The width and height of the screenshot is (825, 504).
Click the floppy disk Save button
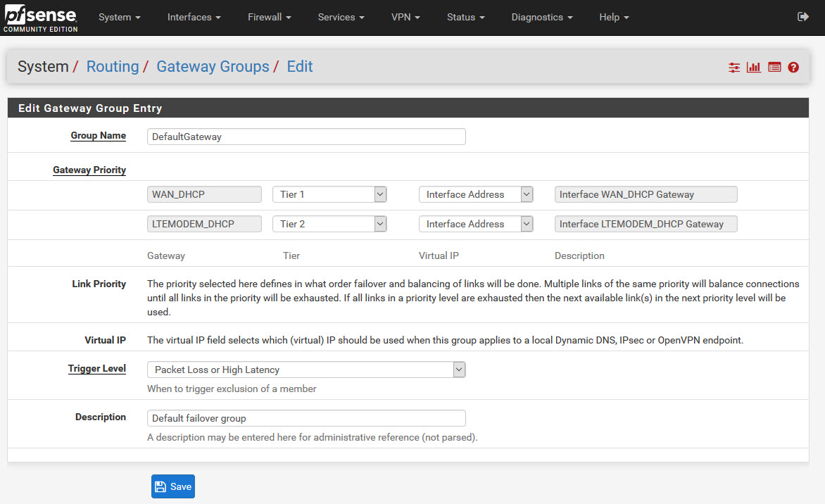tap(172, 486)
